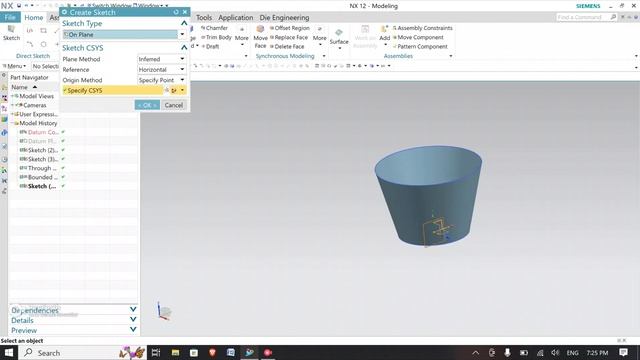
Task: Select the Replace Face tool
Action: pyautogui.click(x=288, y=37)
